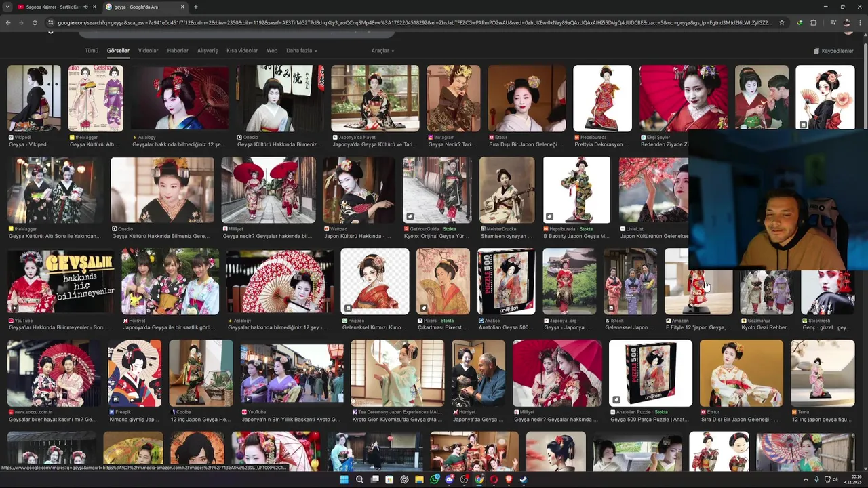Open OBS Studio from taskbar
868x488 pixels.
pos(464,480)
